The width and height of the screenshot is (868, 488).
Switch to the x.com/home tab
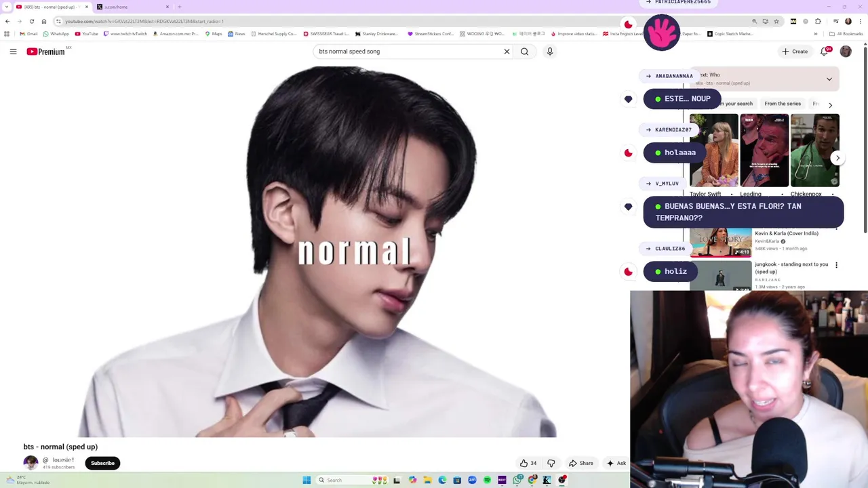tap(132, 7)
